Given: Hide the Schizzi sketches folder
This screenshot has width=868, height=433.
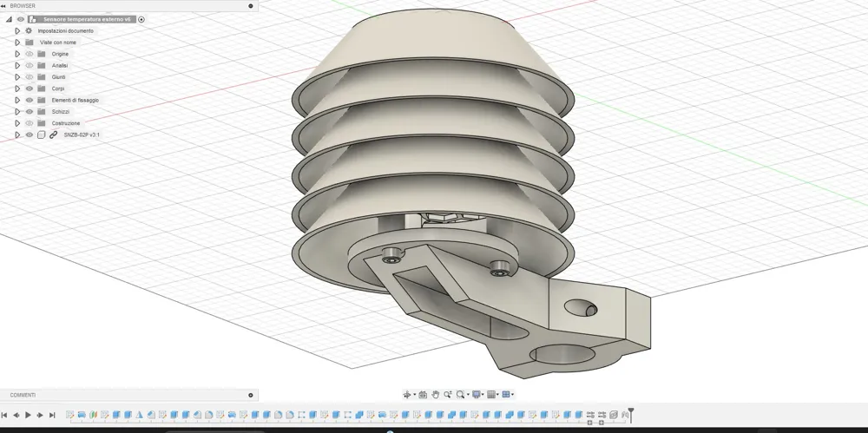Looking at the screenshot, I should (30, 112).
